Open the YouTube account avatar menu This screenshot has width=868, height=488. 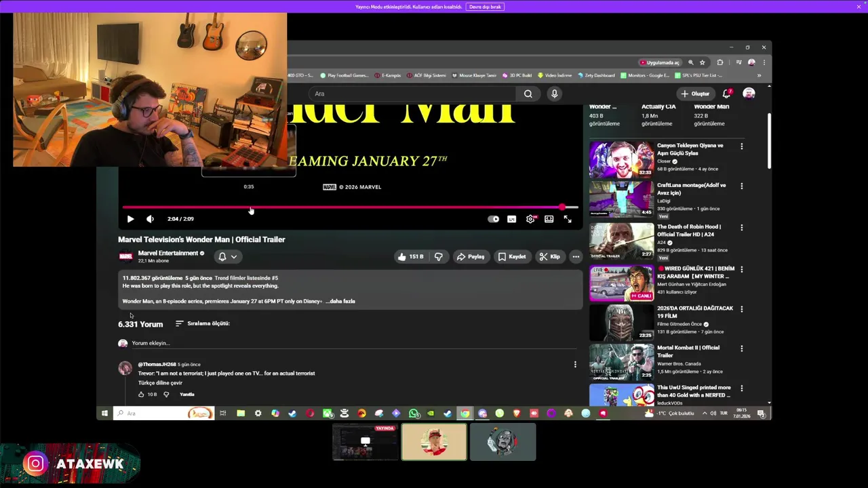[749, 94]
